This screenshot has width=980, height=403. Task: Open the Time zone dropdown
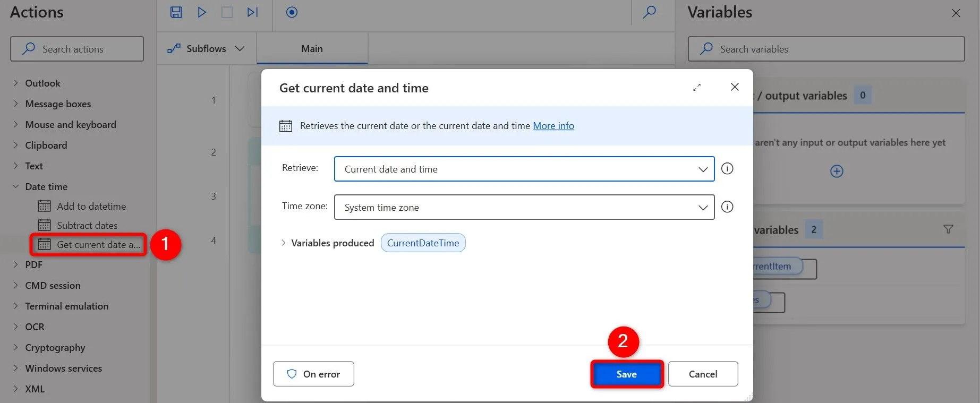524,208
